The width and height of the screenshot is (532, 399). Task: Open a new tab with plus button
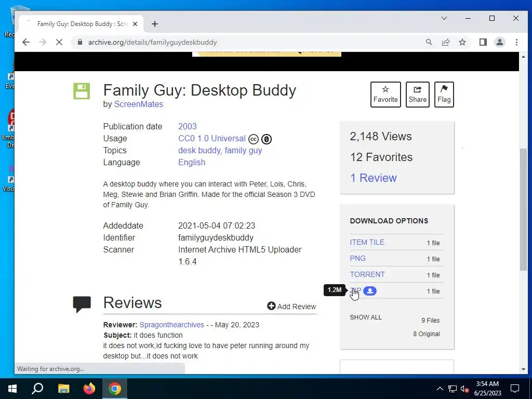pos(155,24)
